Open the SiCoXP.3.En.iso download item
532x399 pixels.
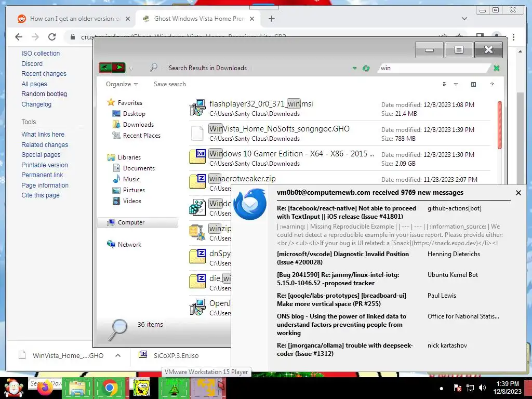[x=170, y=355]
